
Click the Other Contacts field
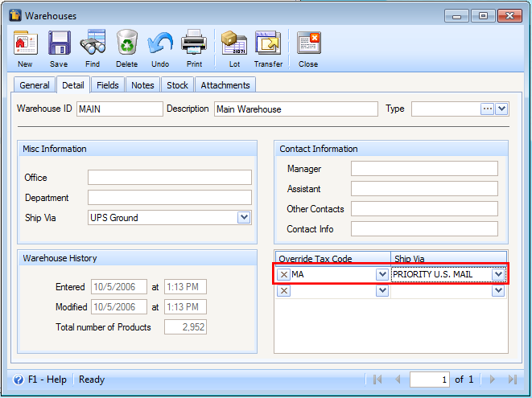click(424, 208)
